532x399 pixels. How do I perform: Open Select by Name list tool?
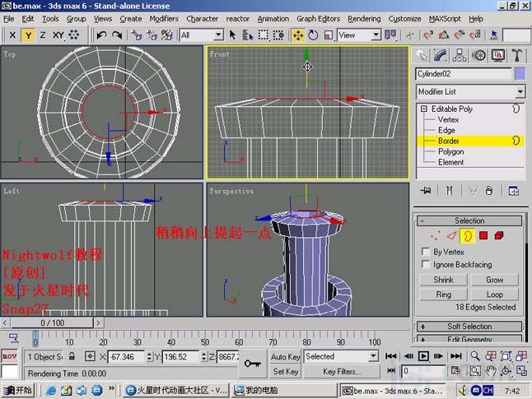point(248,35)
